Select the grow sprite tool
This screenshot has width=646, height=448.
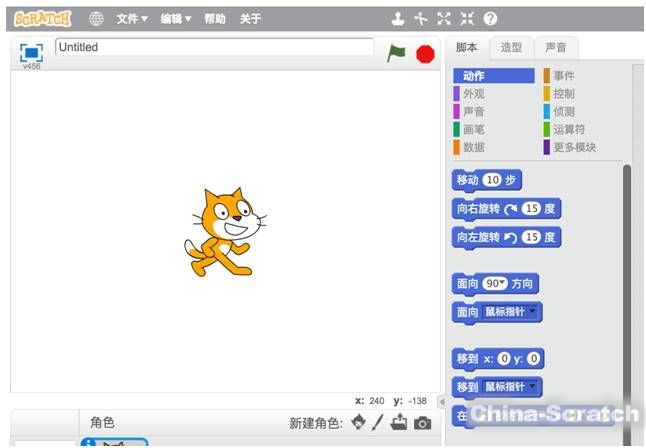click(444, 18)
